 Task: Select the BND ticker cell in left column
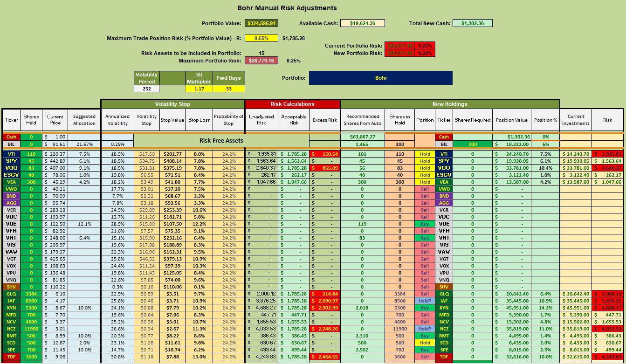(x=10, y=196)
